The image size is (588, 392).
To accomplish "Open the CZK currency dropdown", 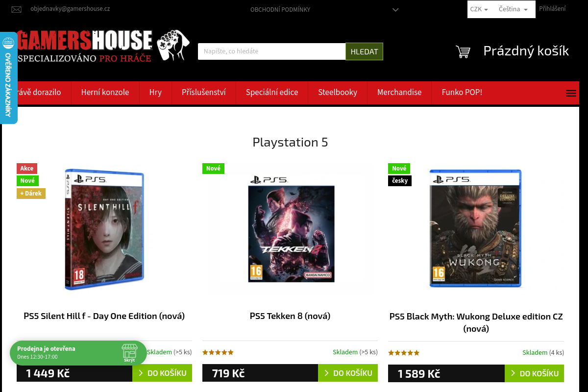I will (x=478, y=8).
